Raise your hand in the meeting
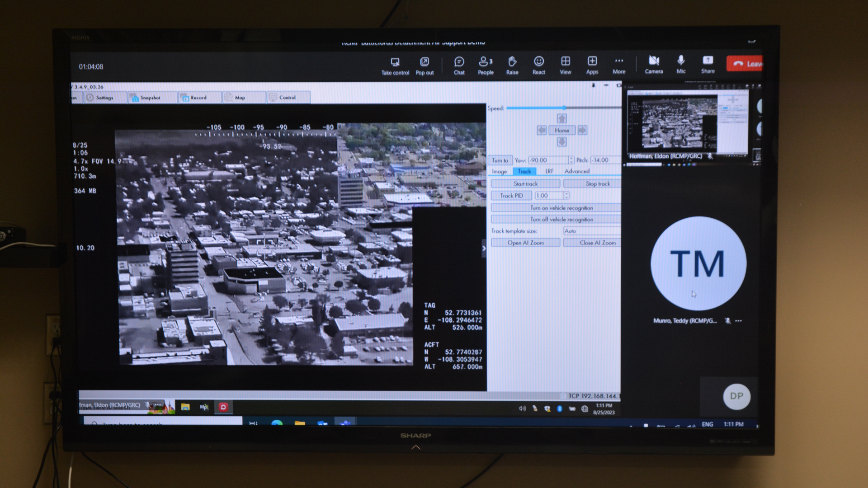This screenshot has height=488, width=868. coord(512,62)
